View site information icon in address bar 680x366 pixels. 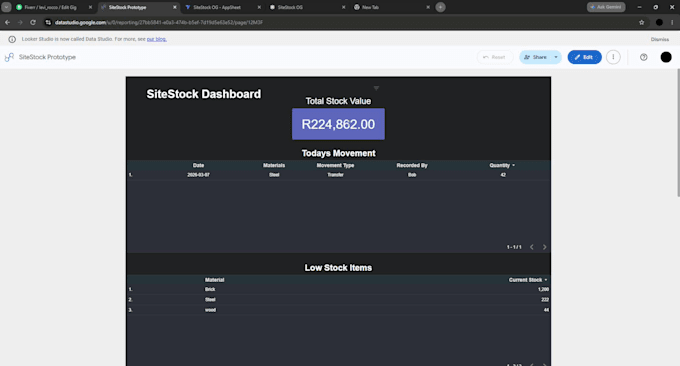tap(48, 22)
